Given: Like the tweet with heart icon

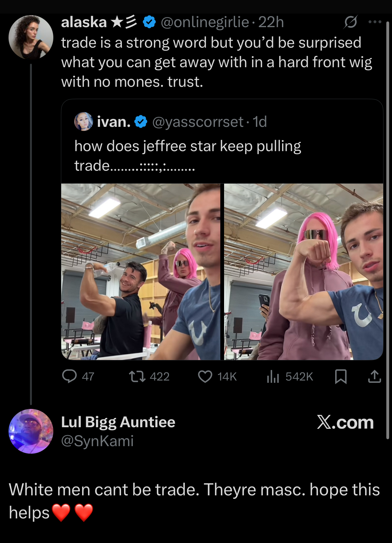Looking at the screenshot, I should click(205, 376).
